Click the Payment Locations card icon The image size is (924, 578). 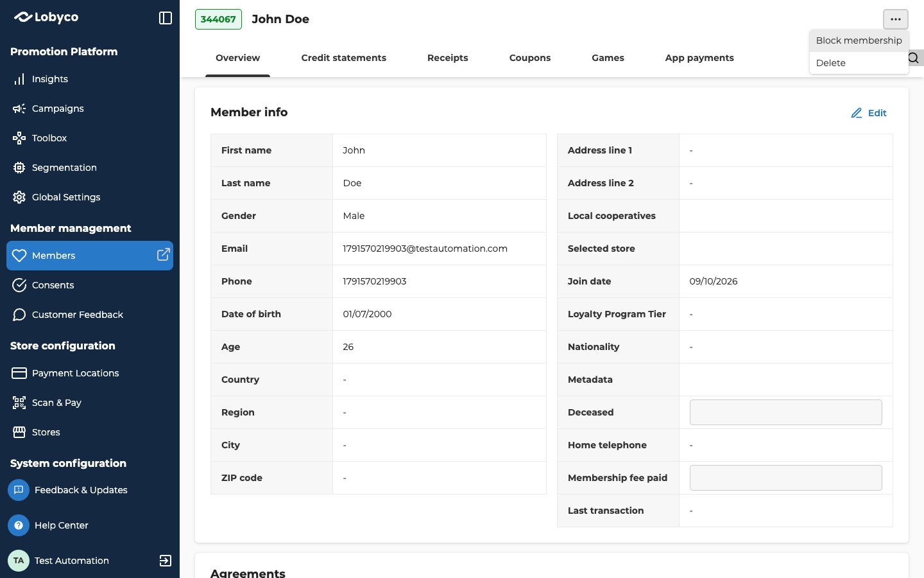(19, 373)
